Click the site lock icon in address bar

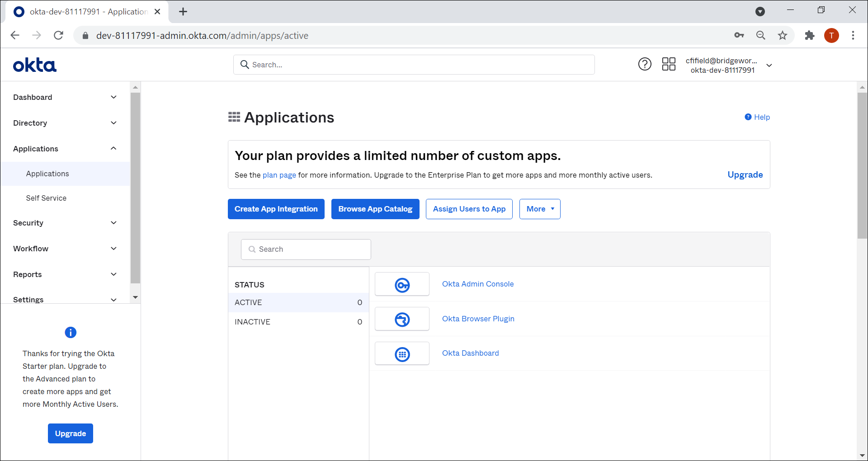(85, 36)
